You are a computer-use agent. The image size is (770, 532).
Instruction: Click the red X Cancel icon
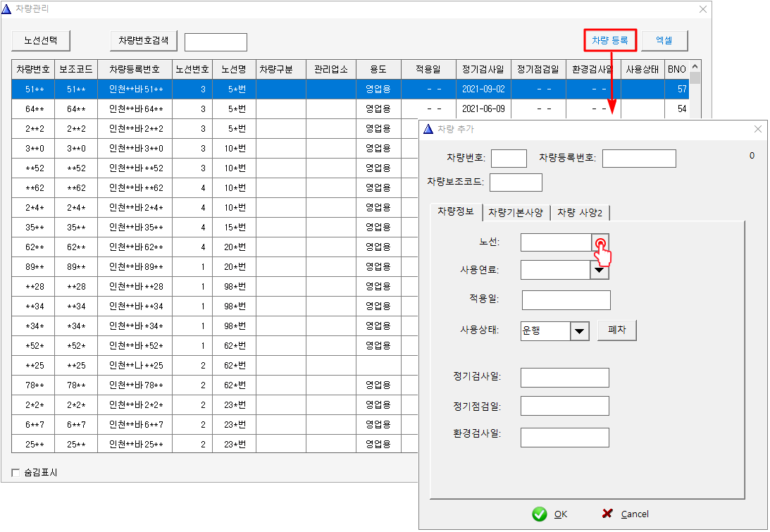[607, 514]
